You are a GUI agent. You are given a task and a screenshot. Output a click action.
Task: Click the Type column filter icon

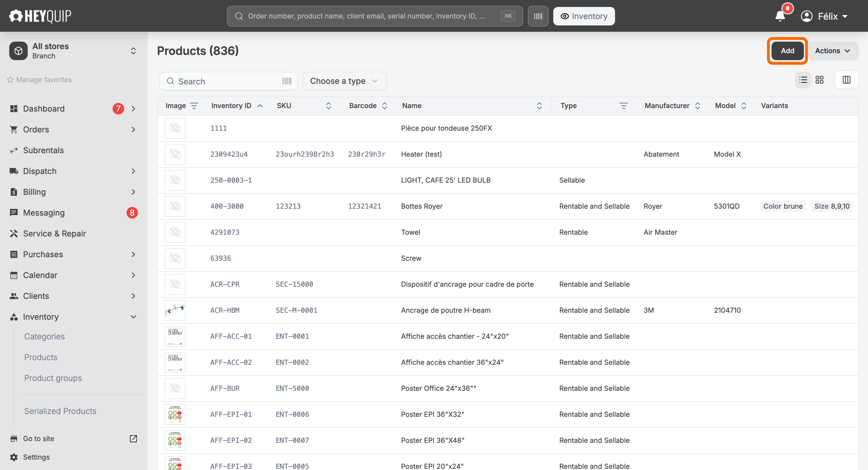[624, 106]
